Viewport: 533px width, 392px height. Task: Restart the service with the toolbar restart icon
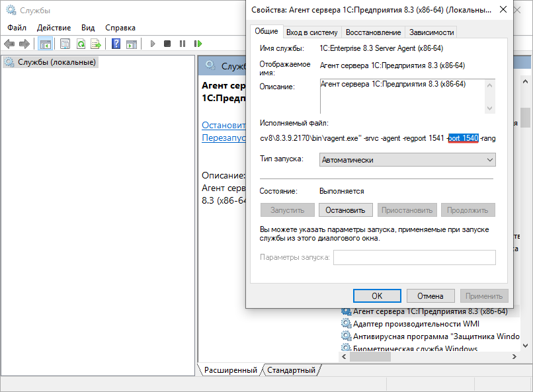pos(198,44)
